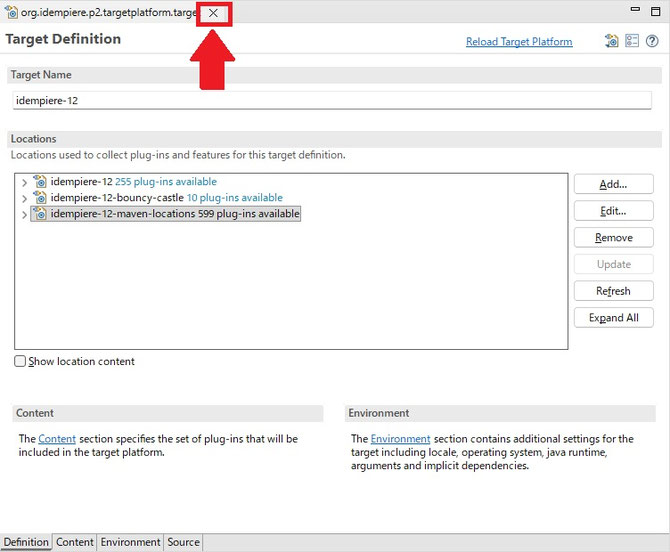This screenshot has height=552, width=670.
Task: Select the idempiere-12-maven-locations 599 plug-ins row
Action: click(x=165, y=214)
